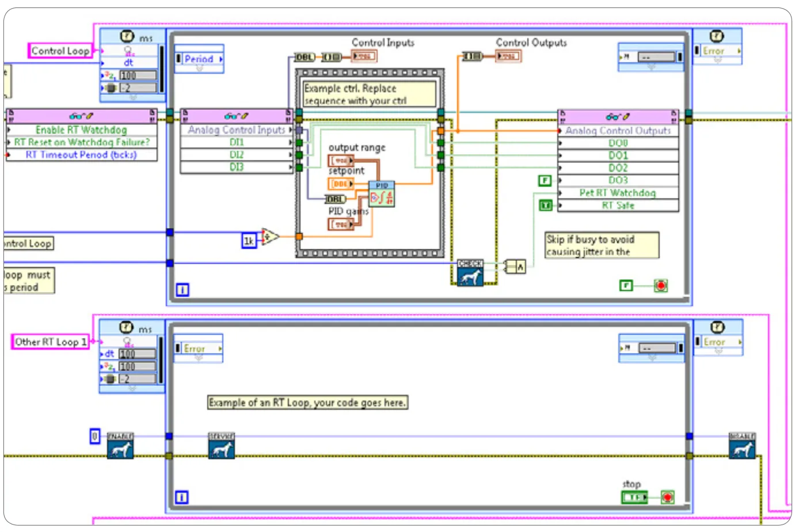Select the DO0 property row
The image size is (799, 532).
point(618,143)
